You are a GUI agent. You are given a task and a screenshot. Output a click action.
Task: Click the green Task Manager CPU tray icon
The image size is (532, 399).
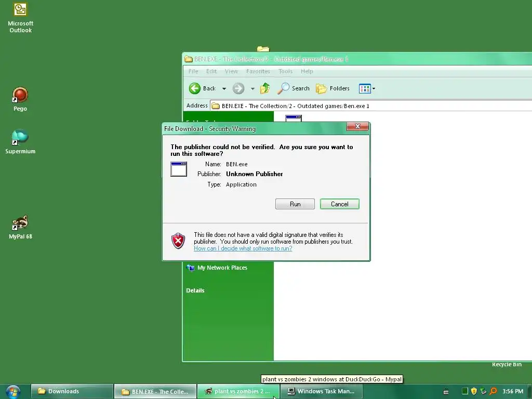click(x=465, y=391)
